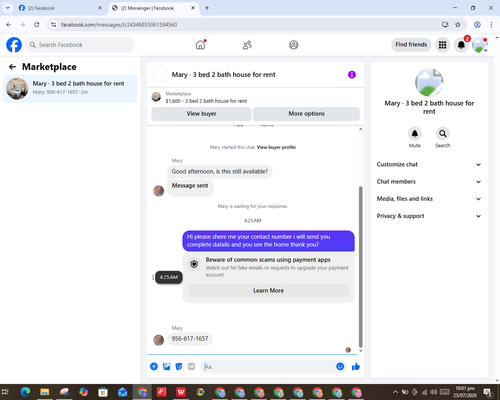This screenshot has height=400, width=500.
Task: Expand Media, files and links section
Action: click(x=429, y=199)
